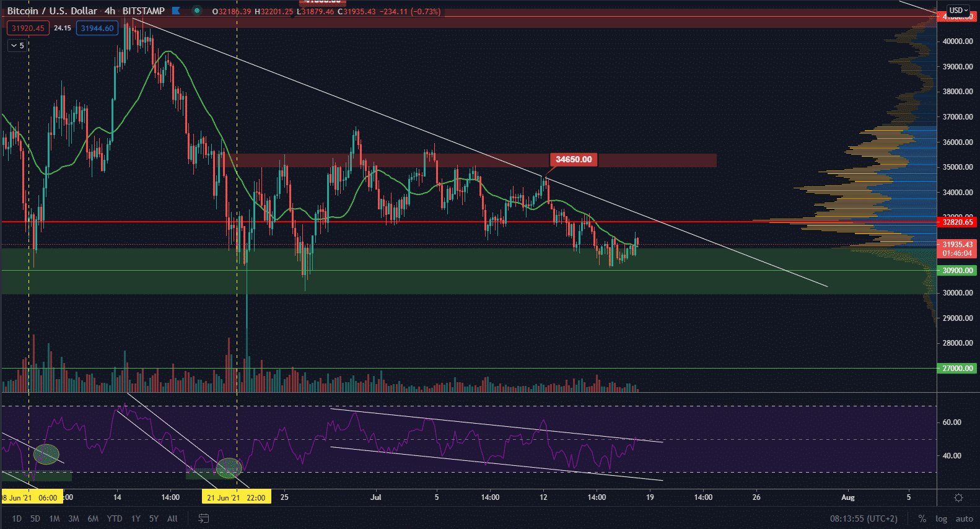Open the timezone menu showing UTC+2
Viewport: 980px width, 529px height.
864,518
